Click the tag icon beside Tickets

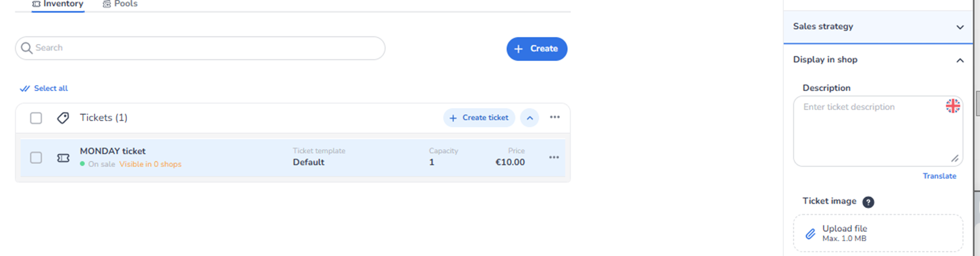pyautogui.click(x=63, y=118)
